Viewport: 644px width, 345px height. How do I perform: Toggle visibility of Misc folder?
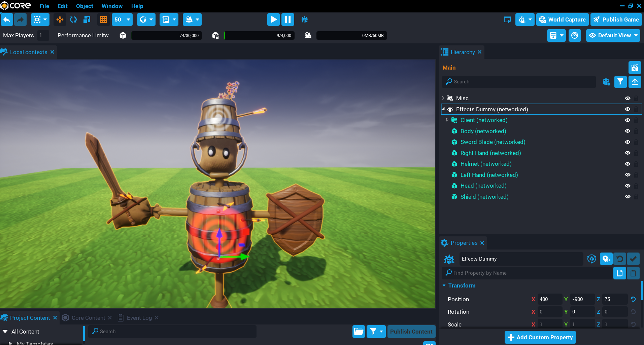[x=628, y=98]
